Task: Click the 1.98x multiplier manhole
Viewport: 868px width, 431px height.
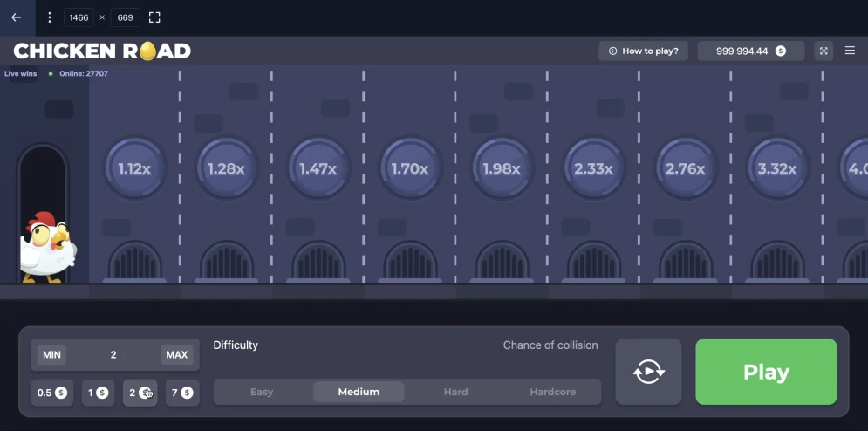Action: point(502,168)
